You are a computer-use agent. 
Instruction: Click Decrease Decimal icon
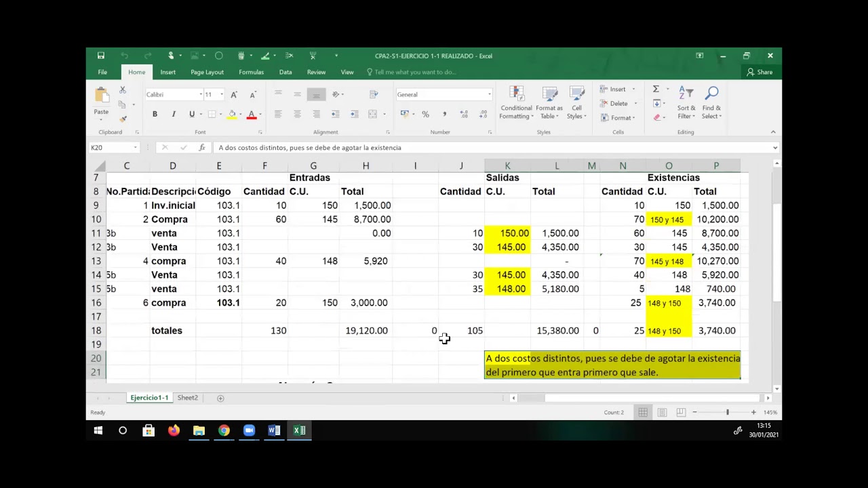[481, 114]
